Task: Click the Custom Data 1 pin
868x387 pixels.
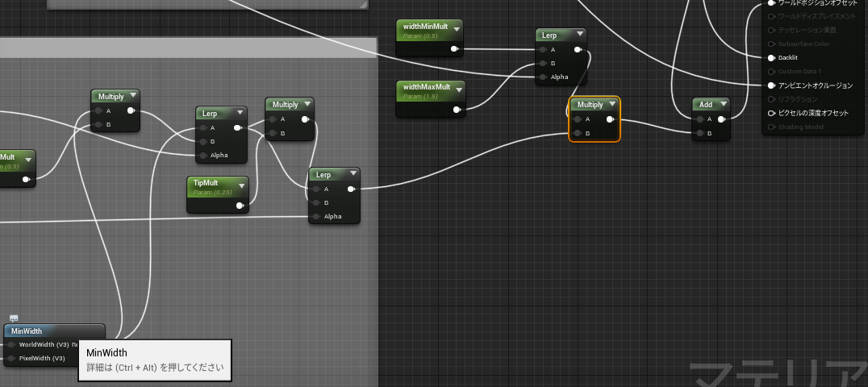Action: (x=772, y=72)
